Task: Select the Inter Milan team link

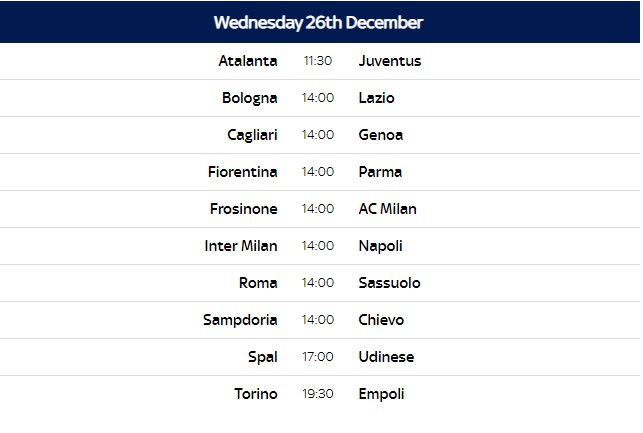Action: pyautogui.click(x=240, y=246)
